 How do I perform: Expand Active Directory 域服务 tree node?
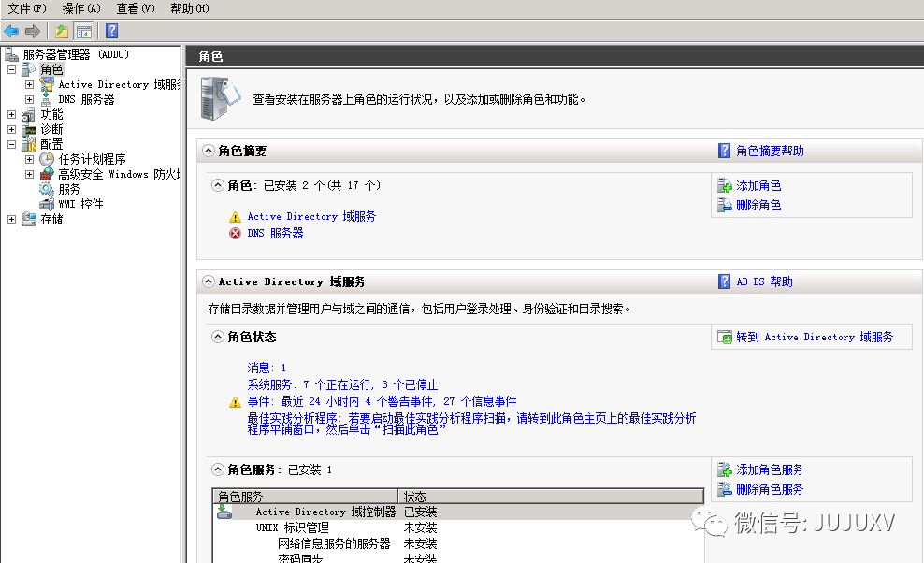tap(29, 84)
